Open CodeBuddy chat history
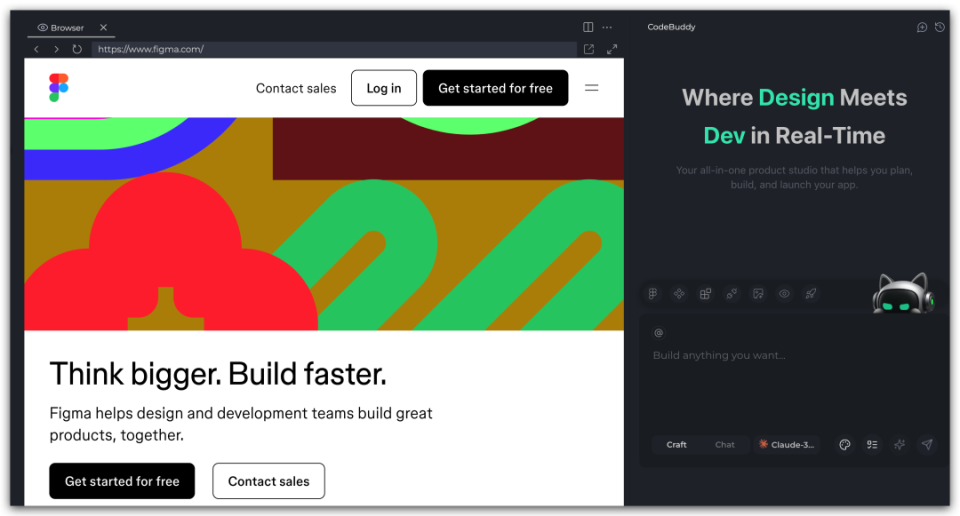The height and width of the screenshot is (516, 960). tap(940, 27)
